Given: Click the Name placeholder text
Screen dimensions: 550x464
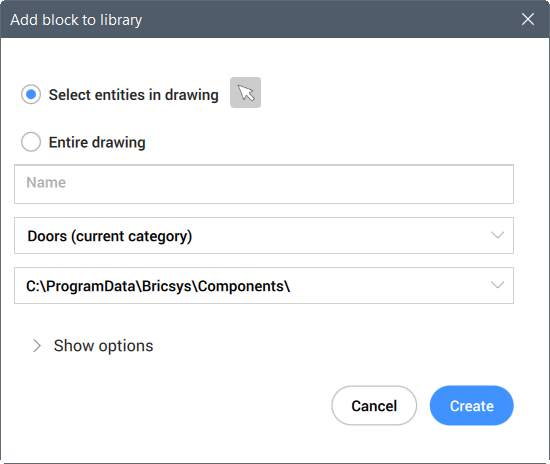Looking at the screenshot, I should tap(46, 183).
